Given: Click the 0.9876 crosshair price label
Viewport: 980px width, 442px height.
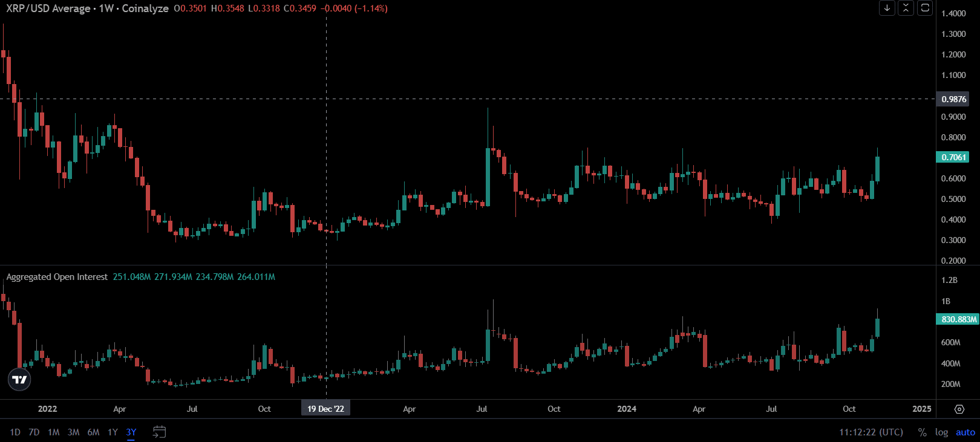Looking at the screenshot, I should coord(953,99).
